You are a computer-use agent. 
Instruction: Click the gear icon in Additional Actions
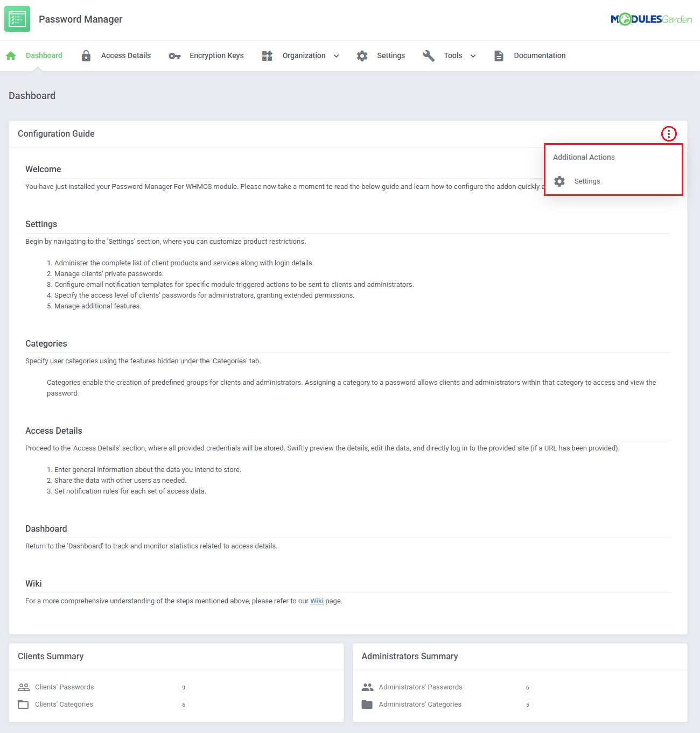pyautogui.click(x=559, y=181)
